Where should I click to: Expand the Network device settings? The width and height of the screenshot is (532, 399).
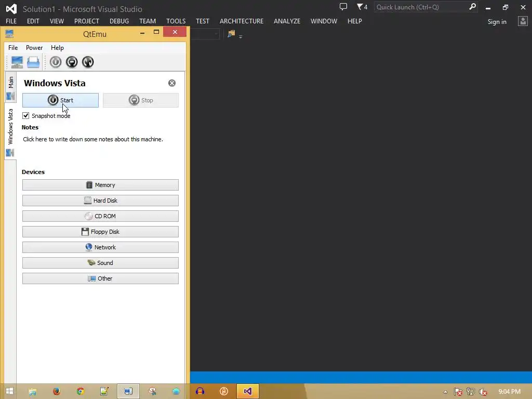click(100, 247)
